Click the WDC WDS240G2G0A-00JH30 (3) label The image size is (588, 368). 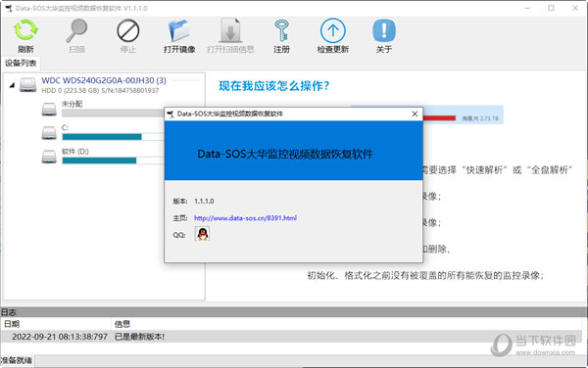(x=104, y=80)
